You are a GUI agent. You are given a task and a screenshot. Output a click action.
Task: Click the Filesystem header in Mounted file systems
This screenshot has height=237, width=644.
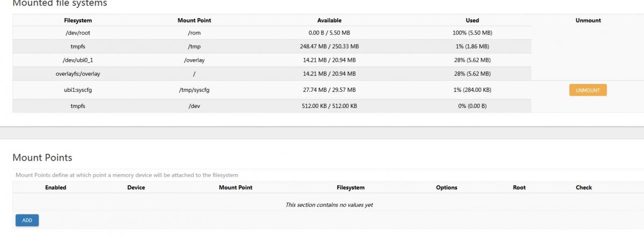coord(78,20)
